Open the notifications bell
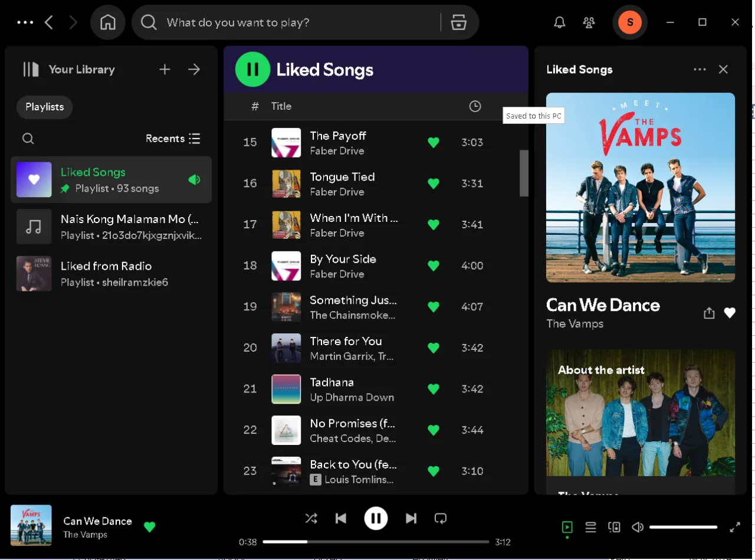The height and width of the screenshot is (560, 755). [559, 22]
